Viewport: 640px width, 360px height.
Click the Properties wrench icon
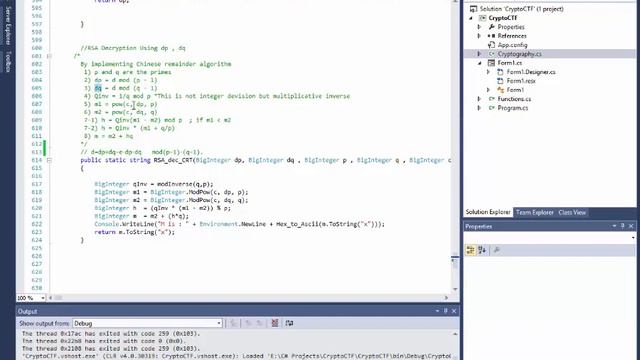click(x=491, y=27)
